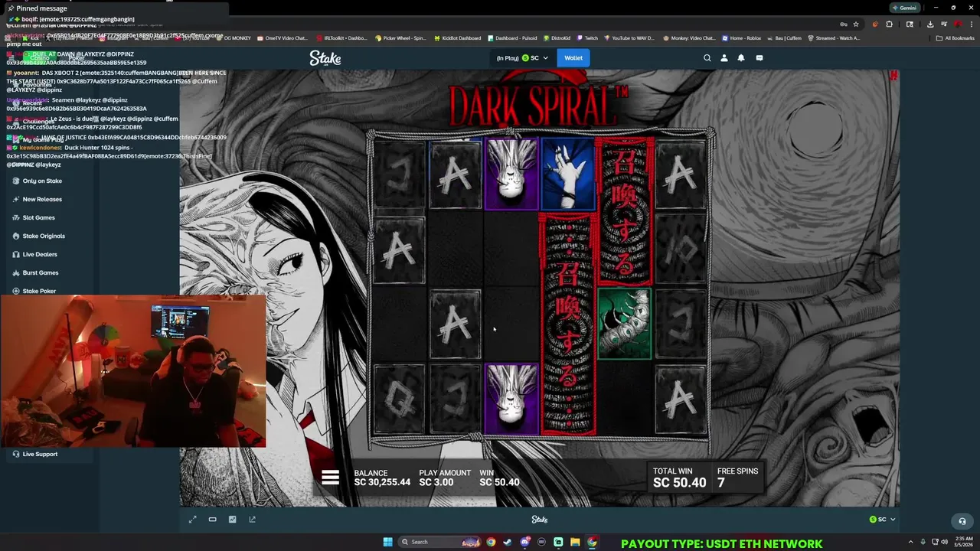Screen dimensions: 980x551
Task: Click the blue hand symbol on reels
Action: tap(567, 174)
